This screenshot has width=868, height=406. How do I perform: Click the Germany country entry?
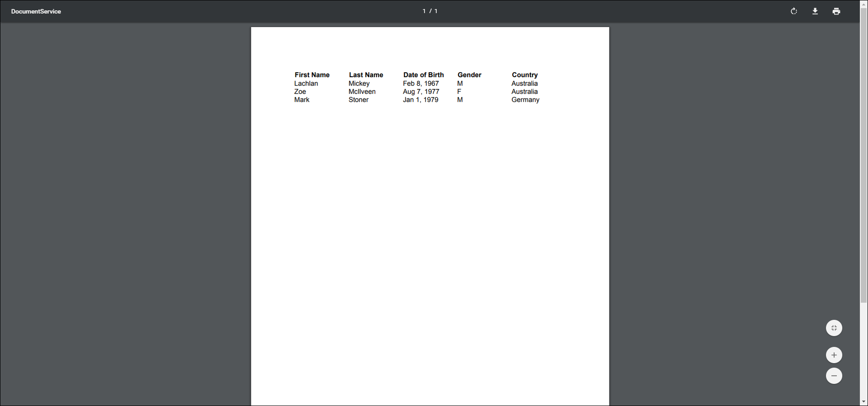point(525,100)
